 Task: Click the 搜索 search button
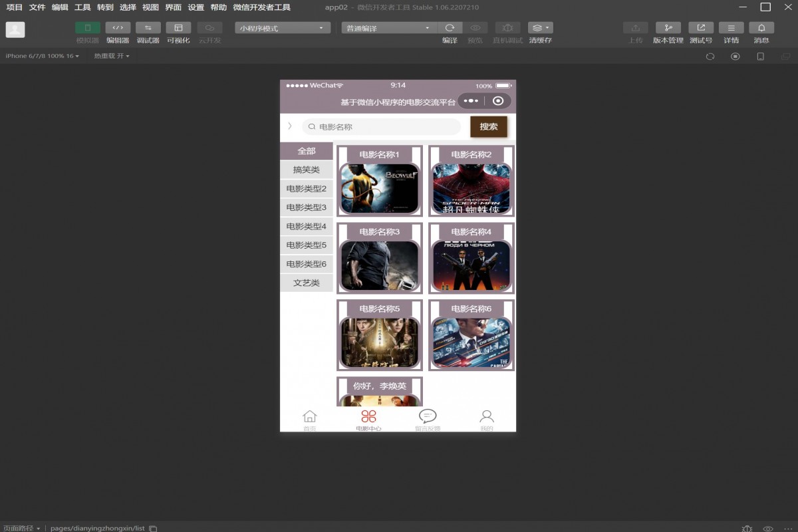489,126
